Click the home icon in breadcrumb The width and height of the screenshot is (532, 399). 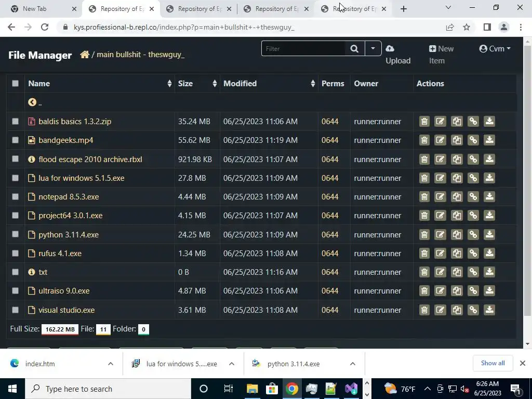(x=85, y=55)
